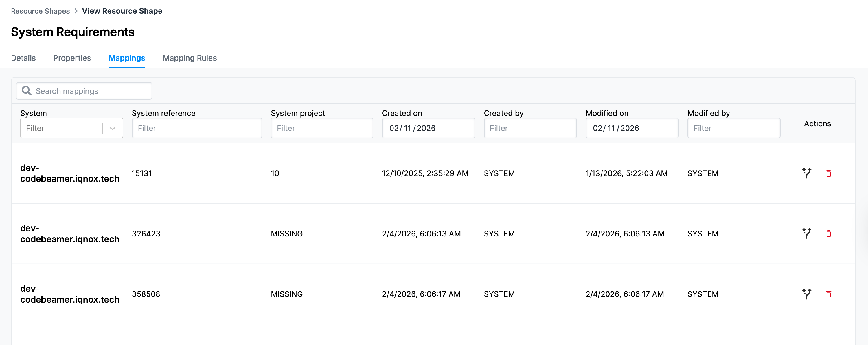Click the merge icon for reference 358508
This screenshot has height=345, width=868.
806,294
